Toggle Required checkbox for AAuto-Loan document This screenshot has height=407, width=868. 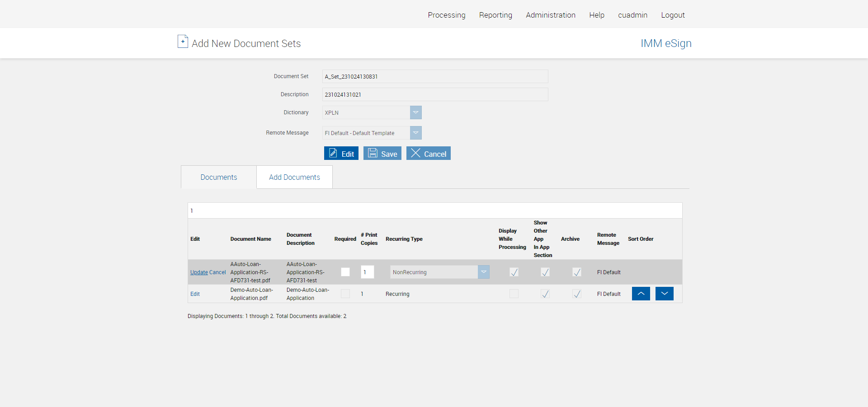click(345, 272)
